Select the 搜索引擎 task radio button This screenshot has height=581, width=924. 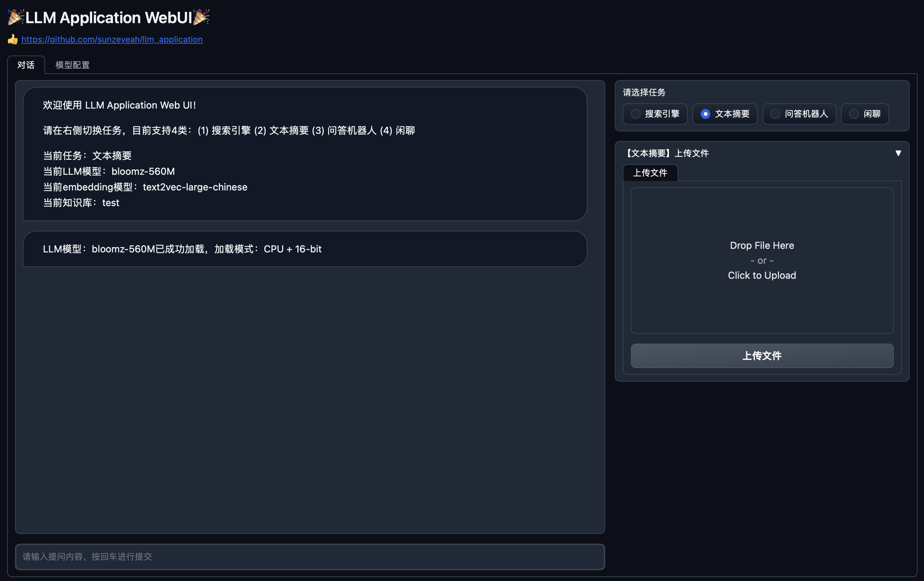pos(635,114)
